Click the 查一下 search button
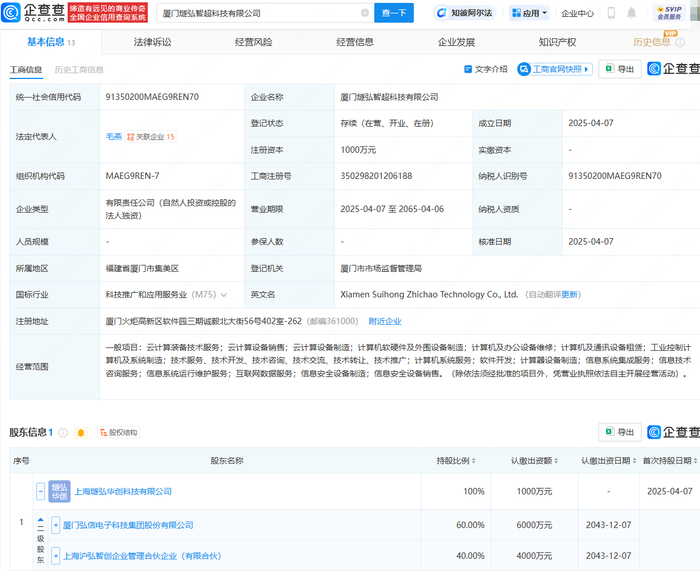The image size is (700, 571). [x=393, y=14]
